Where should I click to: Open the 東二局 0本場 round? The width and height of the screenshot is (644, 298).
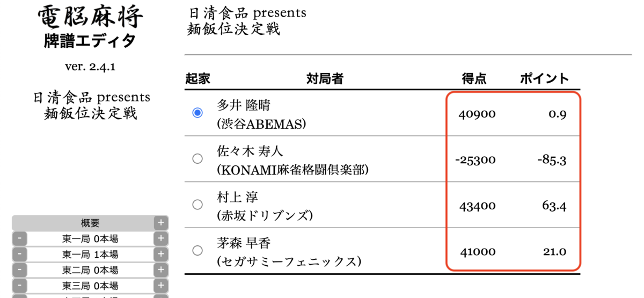[x=90, y=270]
